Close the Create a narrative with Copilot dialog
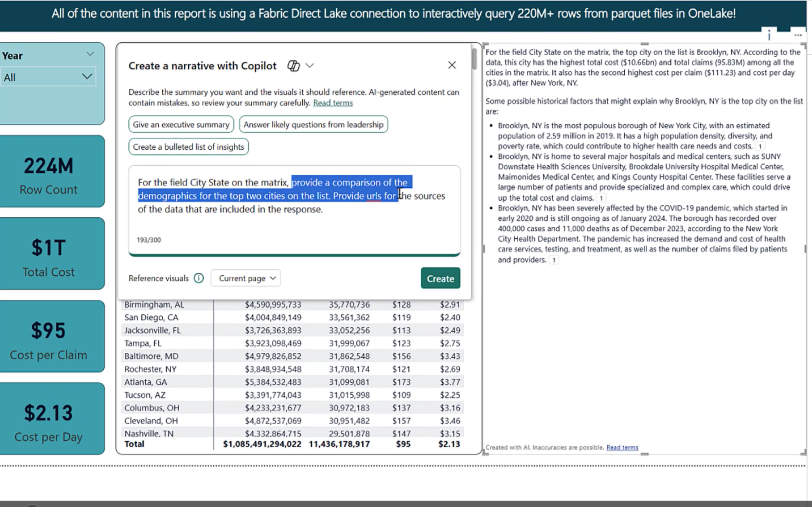The width and height of the screenshot is (812, 507). click(452, 65)
